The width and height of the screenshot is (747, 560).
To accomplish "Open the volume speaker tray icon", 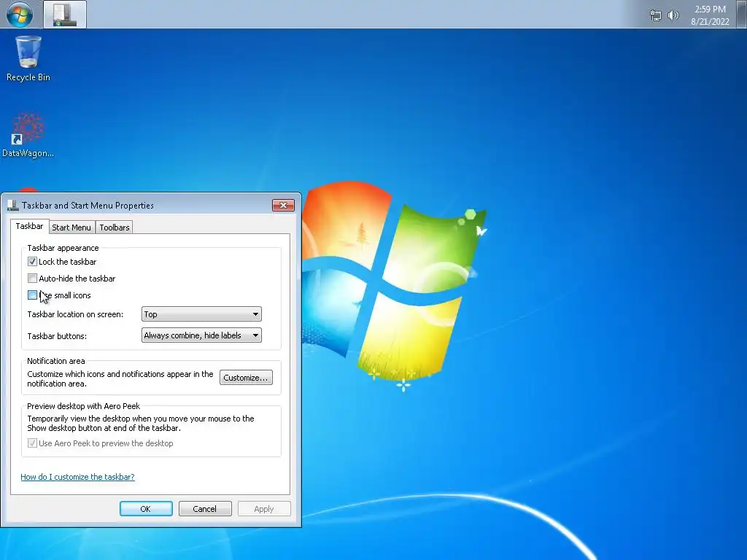I will [x=673, y=15].
